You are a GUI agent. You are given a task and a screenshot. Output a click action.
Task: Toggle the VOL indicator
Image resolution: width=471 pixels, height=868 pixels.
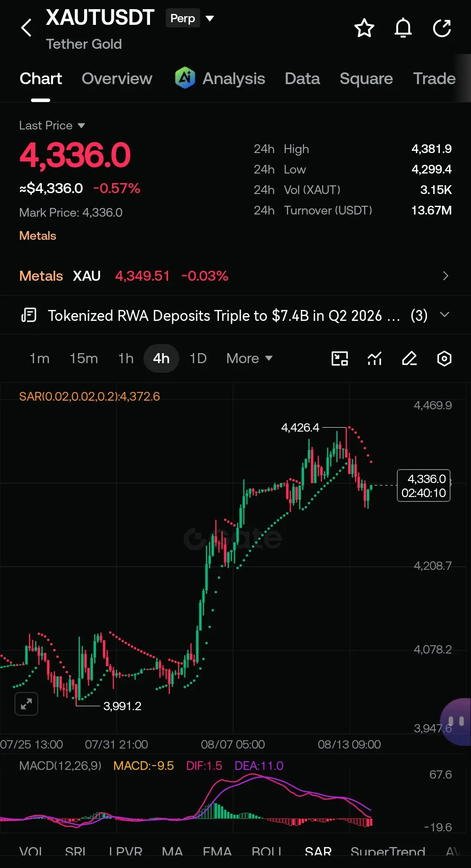31,851
